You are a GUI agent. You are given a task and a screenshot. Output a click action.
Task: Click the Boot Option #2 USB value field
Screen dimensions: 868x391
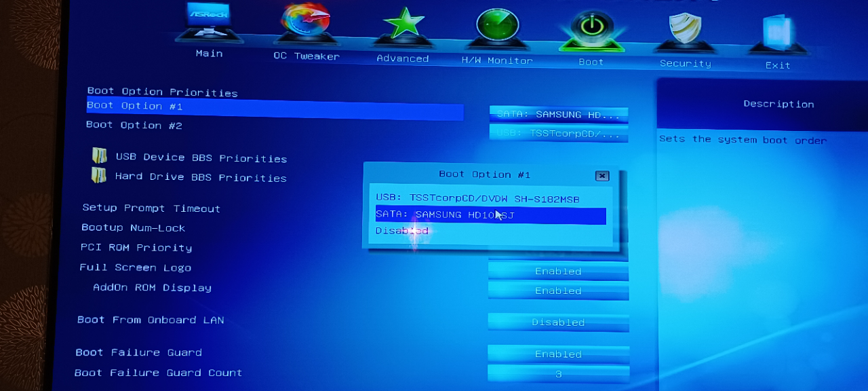click(558, 134)
